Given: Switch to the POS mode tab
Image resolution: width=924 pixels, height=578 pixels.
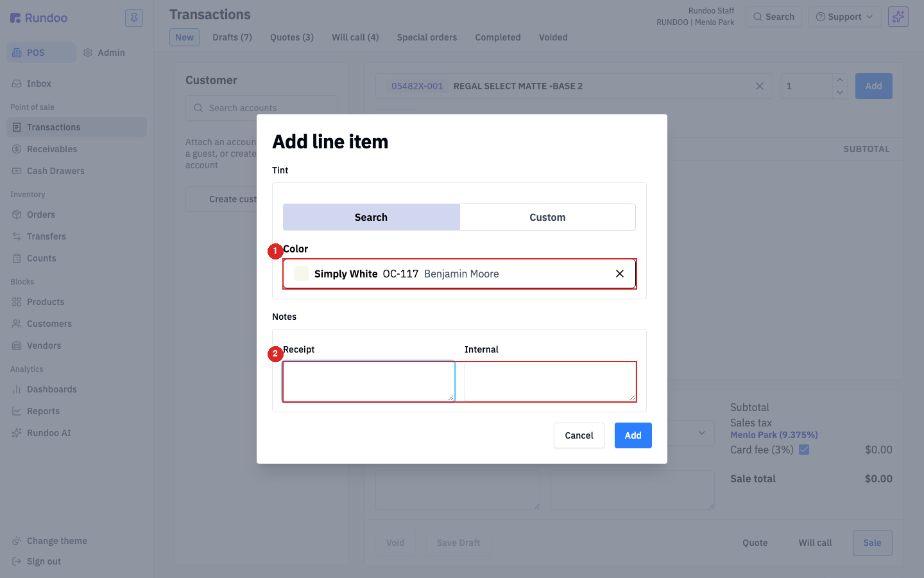Looking at the screenshot, I should (41, 53).
